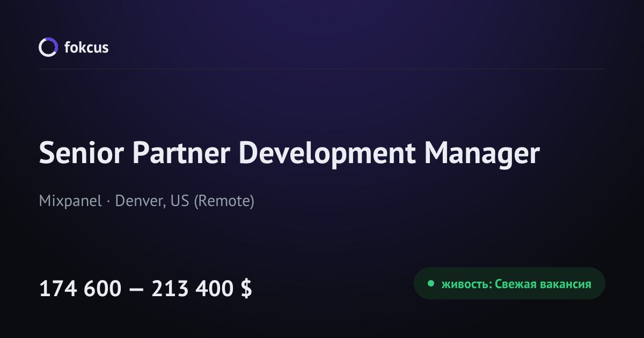
Task: Click the green Свежая вакансия status badge
Action: [x=509, y=283]
